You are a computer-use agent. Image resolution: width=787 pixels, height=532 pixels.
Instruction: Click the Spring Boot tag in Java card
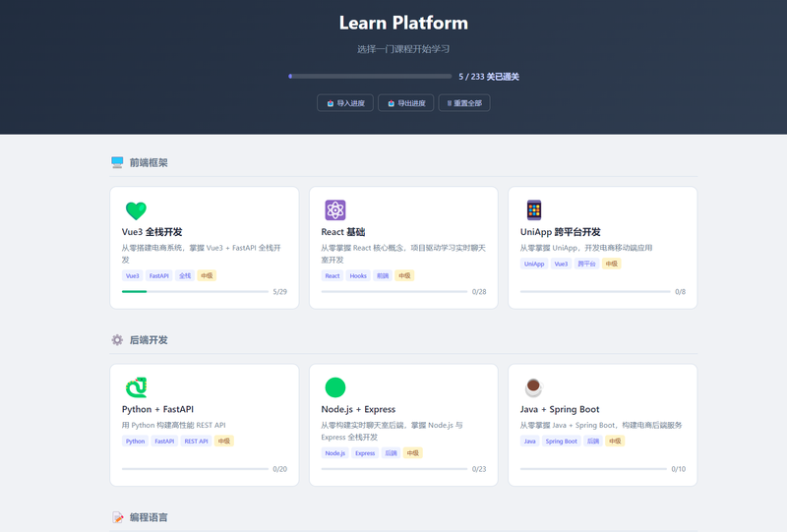click(x=561, y=441)
